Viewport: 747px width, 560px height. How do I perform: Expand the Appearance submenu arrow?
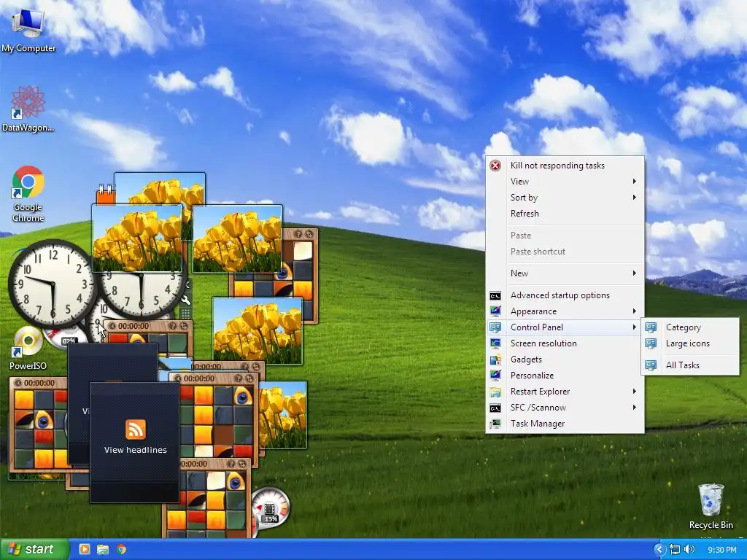pyautogui.click(x=635, y=311)
